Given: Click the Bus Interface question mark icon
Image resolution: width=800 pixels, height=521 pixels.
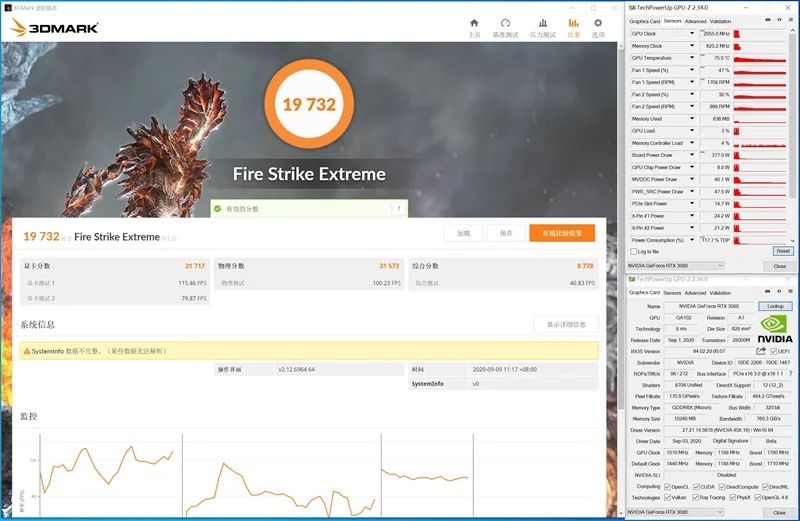Looking at the screenshot, I should (790, 374).
